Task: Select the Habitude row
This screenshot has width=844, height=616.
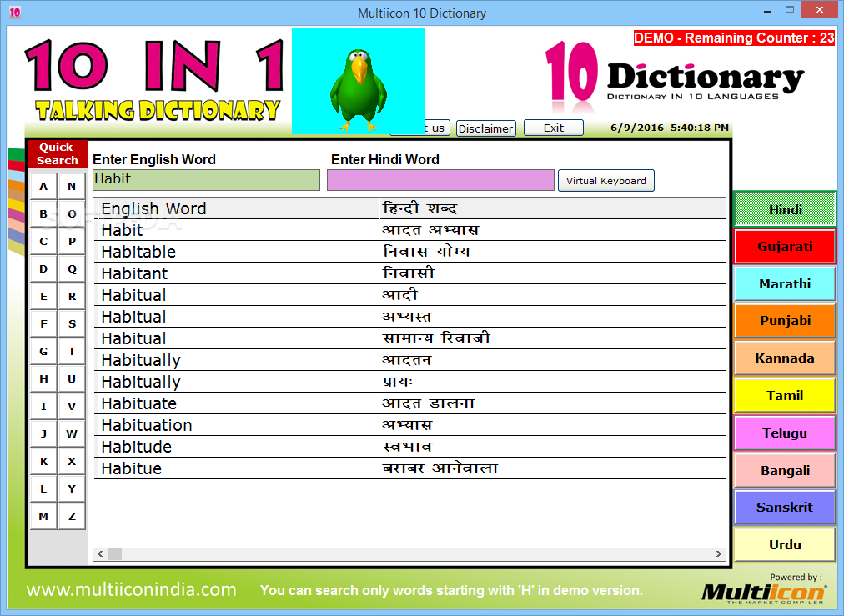Action: click(x=410, y=447)
